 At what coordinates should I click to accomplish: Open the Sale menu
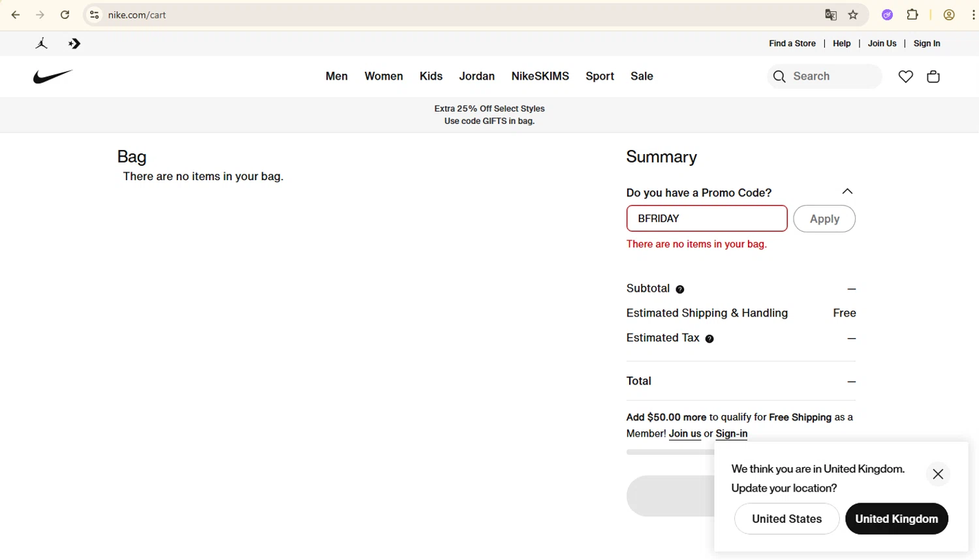coord(642,76)
